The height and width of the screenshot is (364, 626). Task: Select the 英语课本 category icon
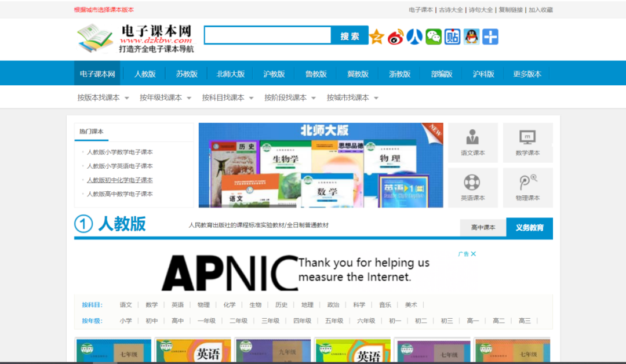pos(473,187)
